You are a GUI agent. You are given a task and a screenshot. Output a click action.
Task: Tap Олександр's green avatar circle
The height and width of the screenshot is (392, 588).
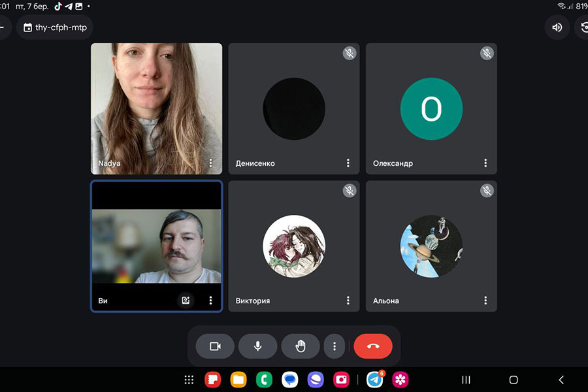pos(431,109)
